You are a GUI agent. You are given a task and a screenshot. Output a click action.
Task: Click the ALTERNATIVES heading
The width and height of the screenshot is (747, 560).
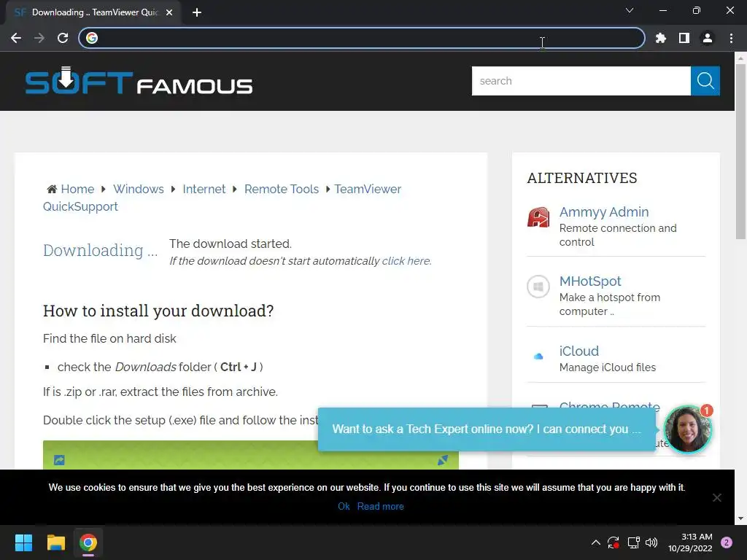tap(581, 178)
